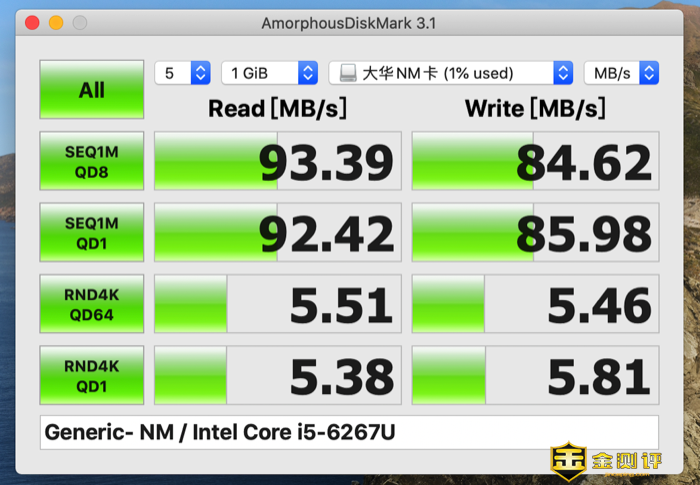Select the 93.39 sequential read result

coord(278,161)
